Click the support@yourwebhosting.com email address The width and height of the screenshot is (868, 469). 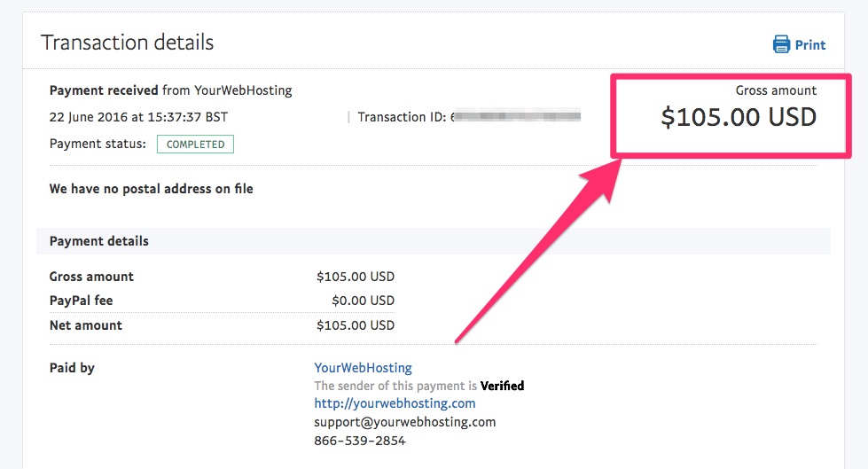pyautogui.click(x=405, y=422)
